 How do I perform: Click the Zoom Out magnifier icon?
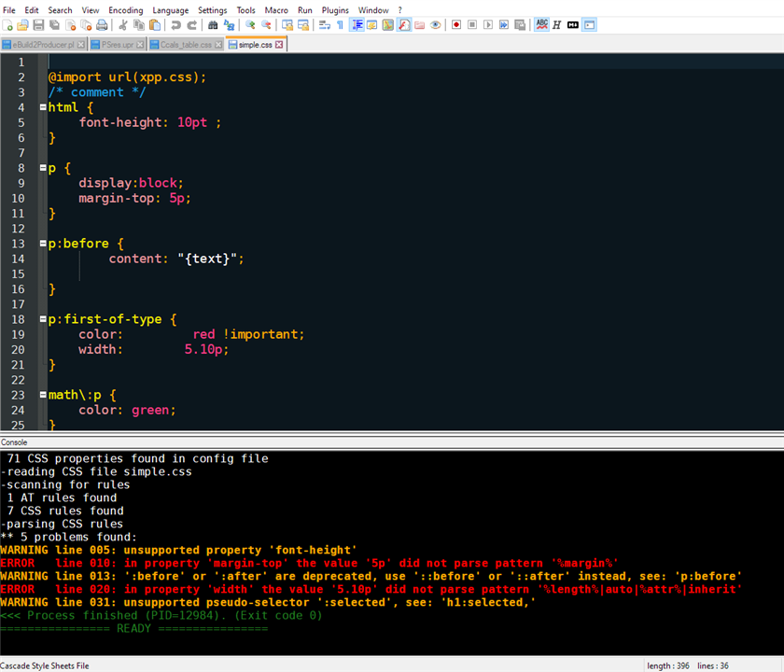pyautogui.click(x=267, y=25)
